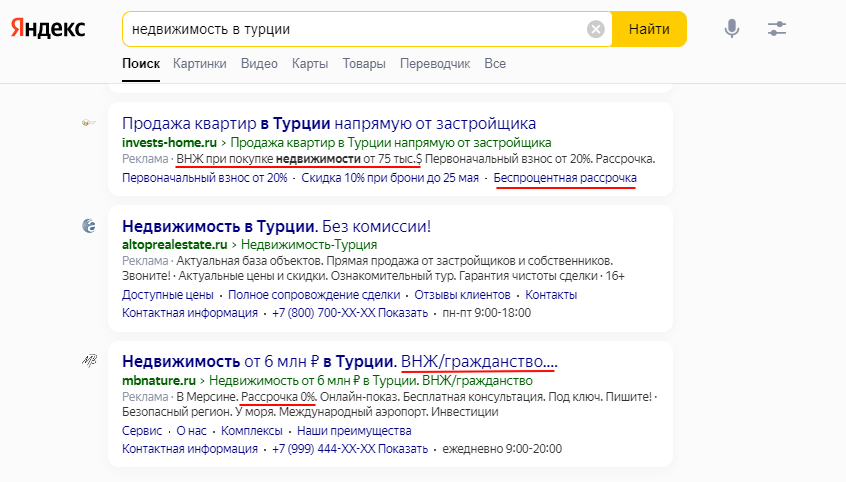Clear the search query with the X icon

coord(596,29)
